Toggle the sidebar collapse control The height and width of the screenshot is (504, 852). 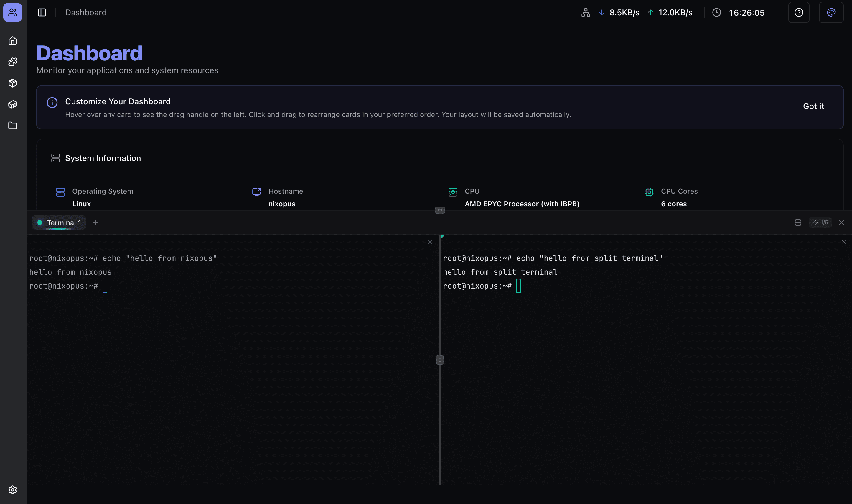(x=42, y=12)
